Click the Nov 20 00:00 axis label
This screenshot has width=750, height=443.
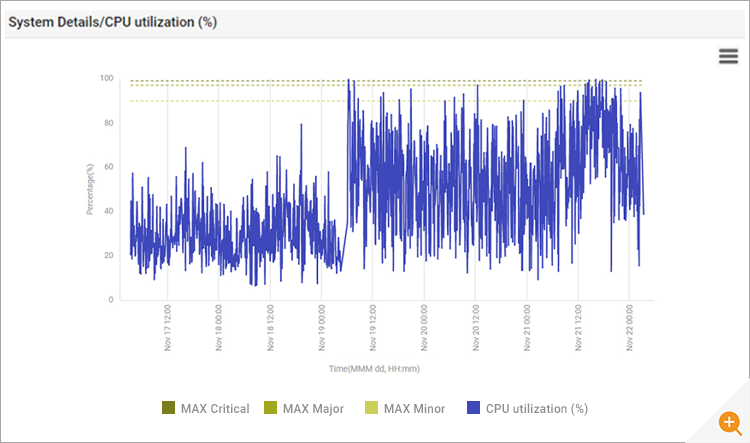(x=424, y=328)
